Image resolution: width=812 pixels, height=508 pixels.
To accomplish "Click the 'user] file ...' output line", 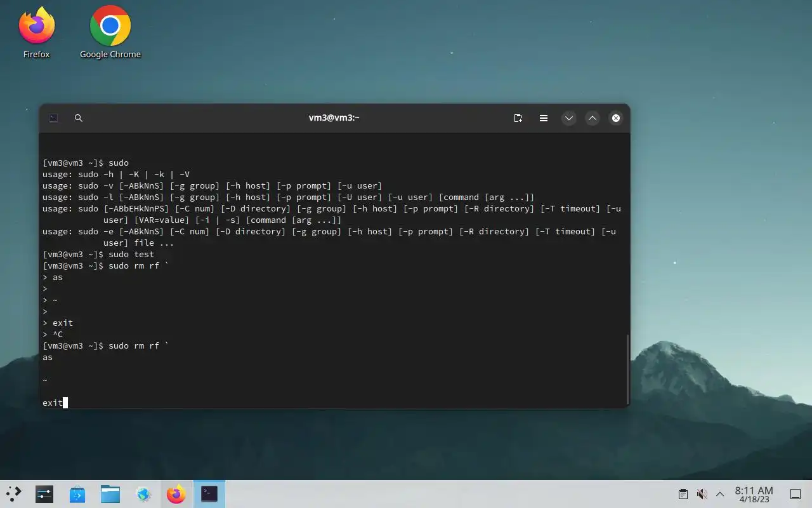I will 138,243.
